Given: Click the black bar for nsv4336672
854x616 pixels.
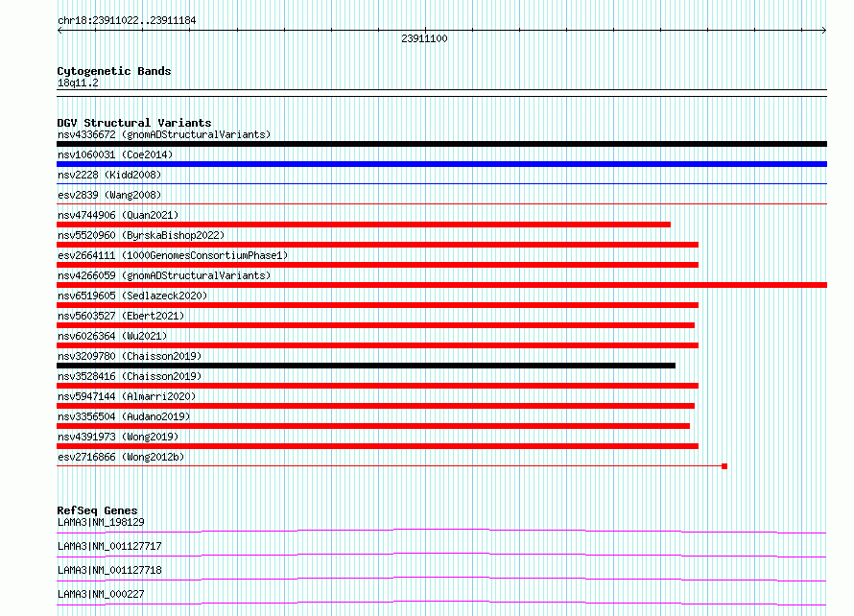Looking at the screenshot, I should pyautogui.click(x=441, y=144).
